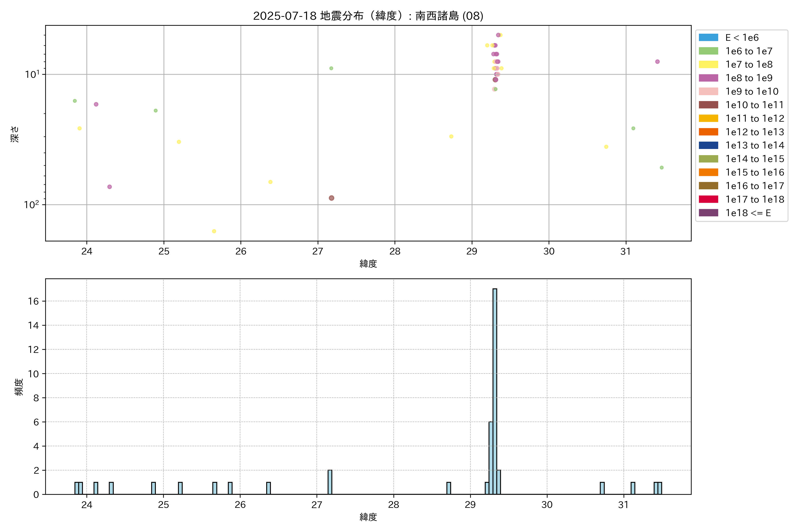The image size is (798, 532).
Task: Click the brown '1e10 to 1e11' legend swatch
Action: pyautogui.click(x=708, y=105)
